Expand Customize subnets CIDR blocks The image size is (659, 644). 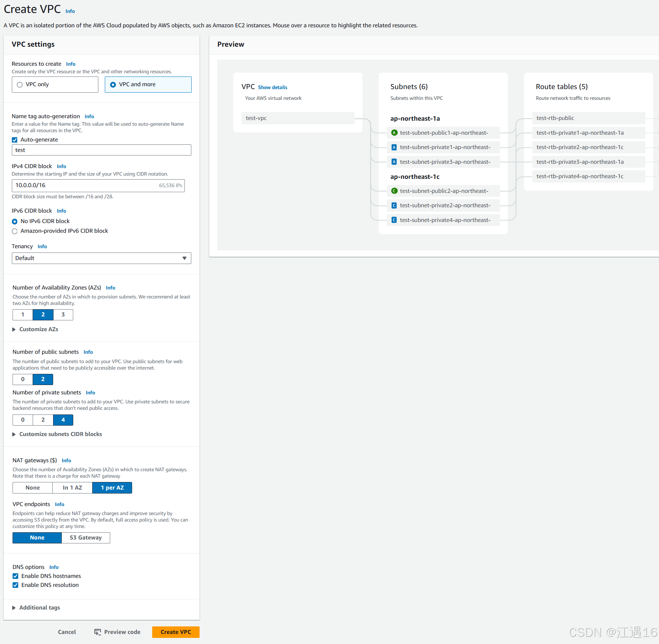tap(60, 434)
